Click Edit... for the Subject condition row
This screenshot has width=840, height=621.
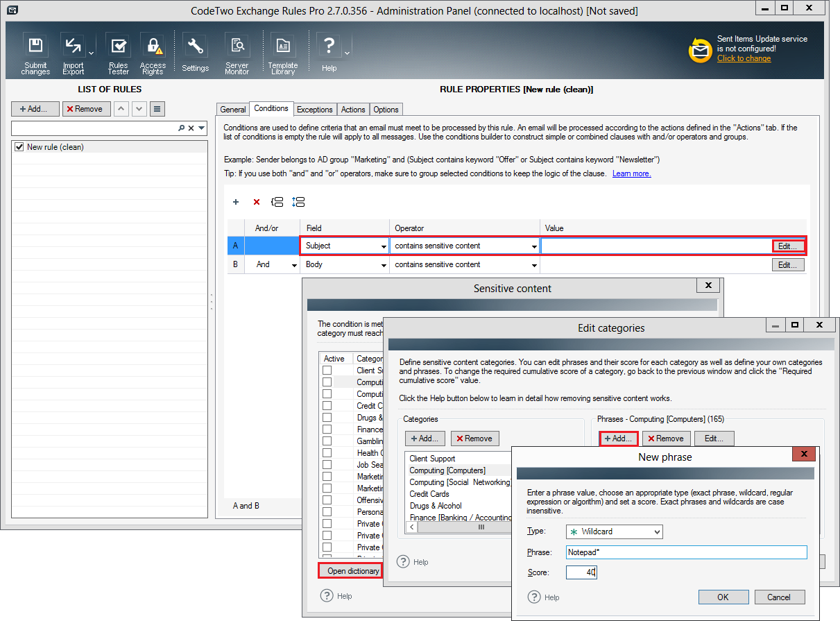click(788, 246)
